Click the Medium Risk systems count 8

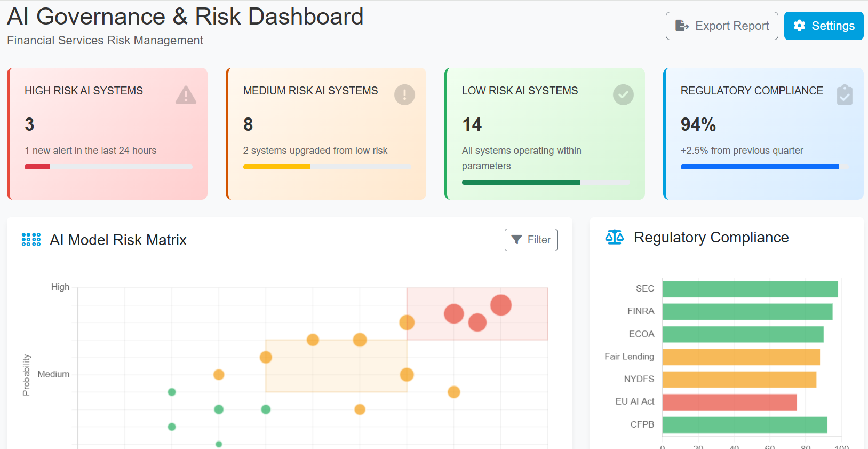tap(248, 124)
